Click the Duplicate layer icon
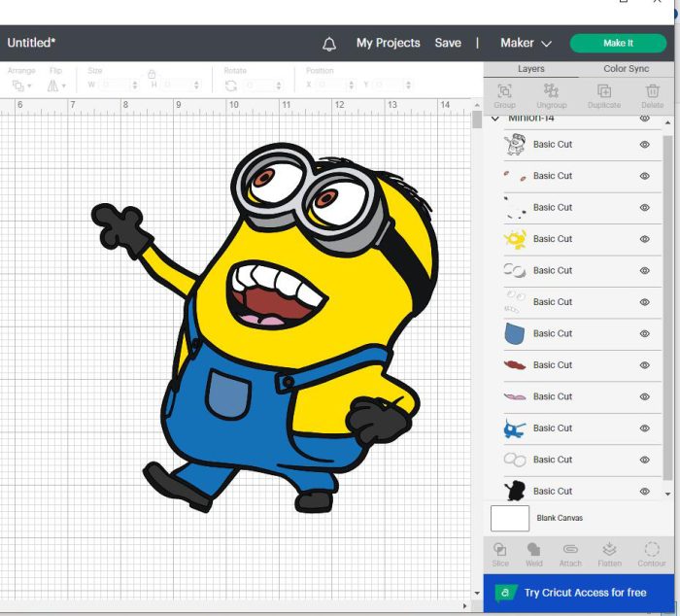The height and width of the screenshot is (616, 680). pyautogui.click(x=604, y=96)
